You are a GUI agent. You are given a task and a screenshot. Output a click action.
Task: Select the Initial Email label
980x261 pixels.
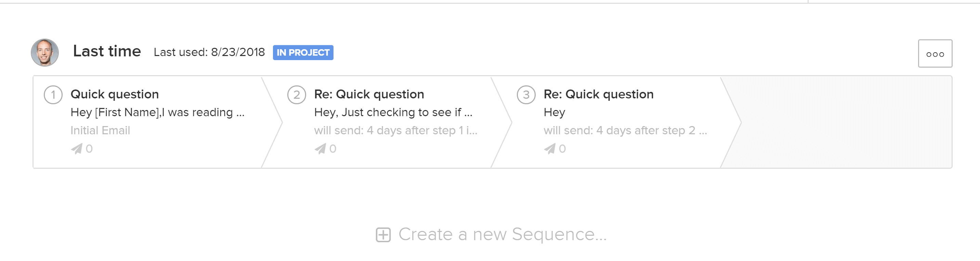[100, 130]
